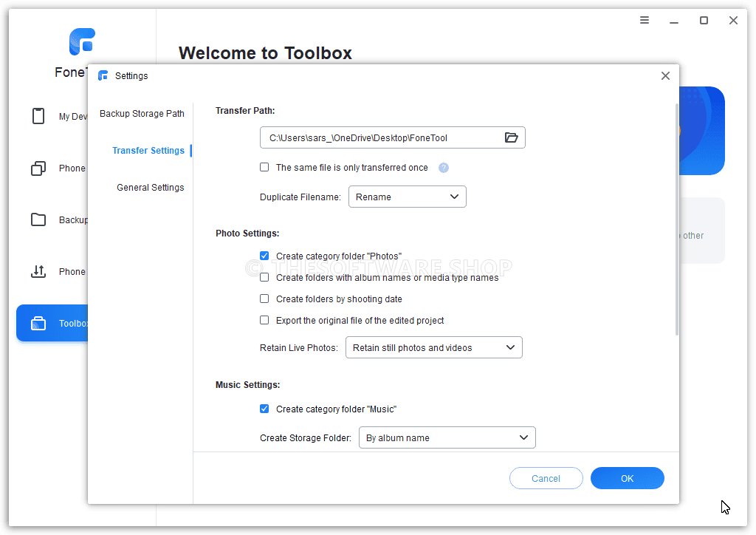Open the Duplicate Filename dropdown
Image resolution: width=756 pixels, height=535 pixels.
click(408, 197)
